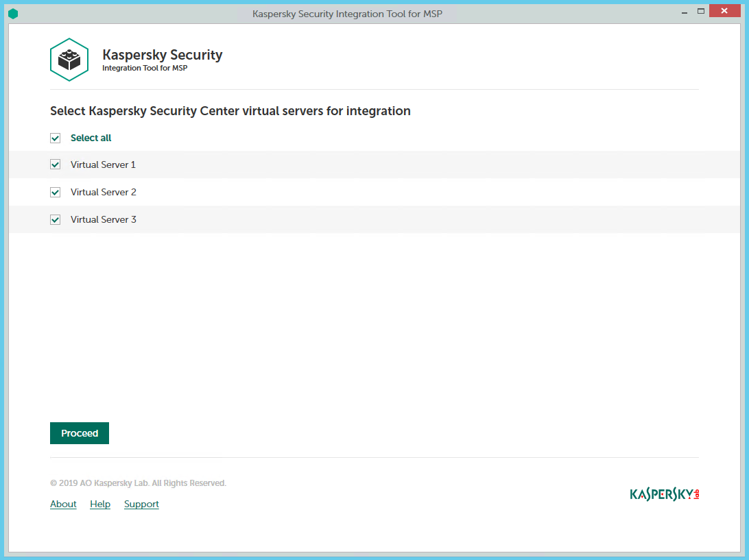Click the Select all label text
The image size is (749, 560).
click(x=91, y=138)
